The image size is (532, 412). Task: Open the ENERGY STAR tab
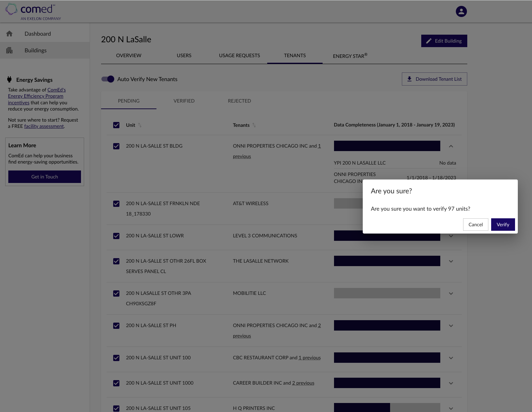(350, 55)
